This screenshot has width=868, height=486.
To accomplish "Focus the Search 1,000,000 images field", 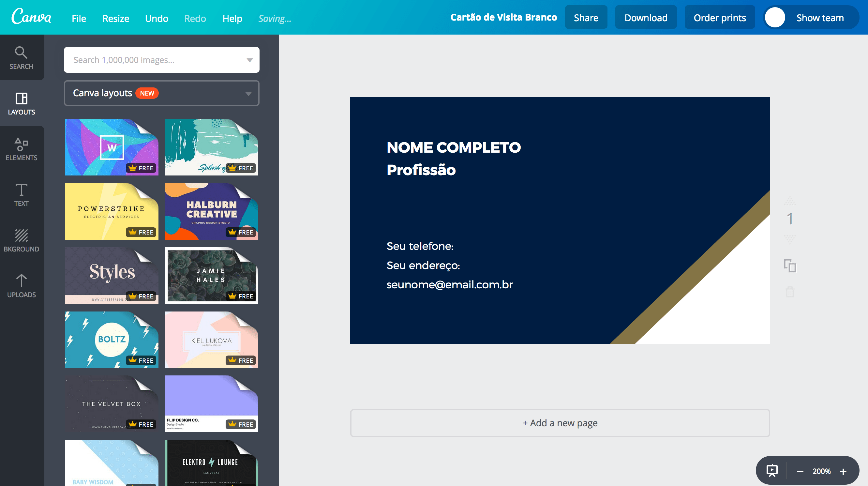I will pyautogui.click(x=161, y=60).
